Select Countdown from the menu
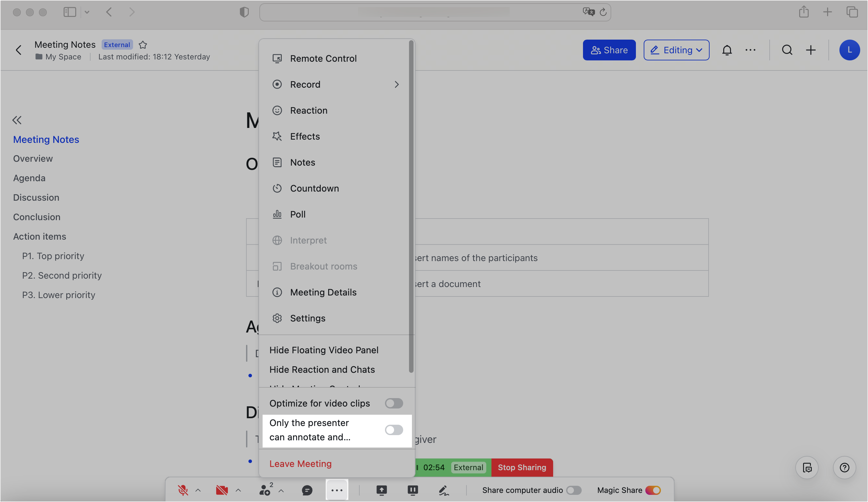 (314, 188)
